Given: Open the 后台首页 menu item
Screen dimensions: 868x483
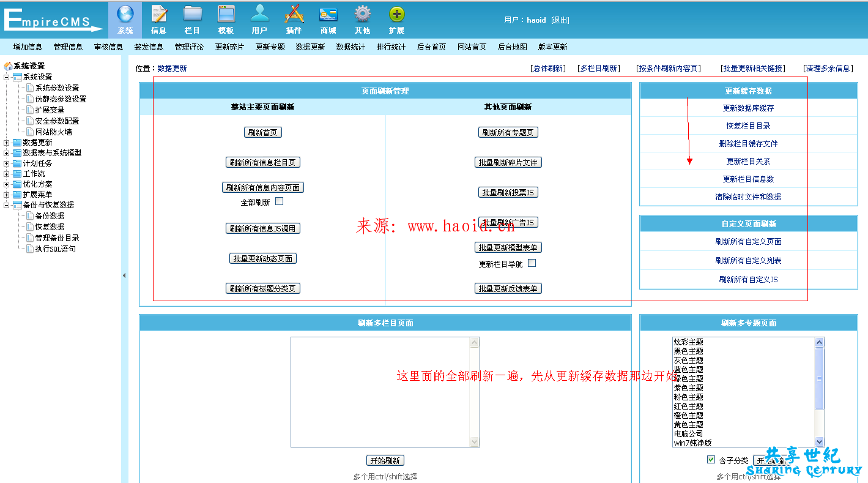Looking at the screenshot, I should tap(432, 46).
